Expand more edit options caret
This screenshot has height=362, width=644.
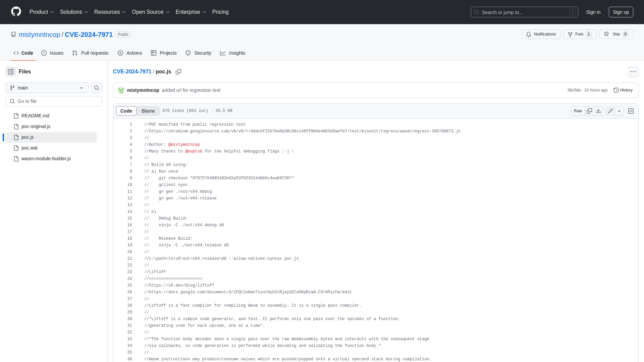(x=619, y=111)
